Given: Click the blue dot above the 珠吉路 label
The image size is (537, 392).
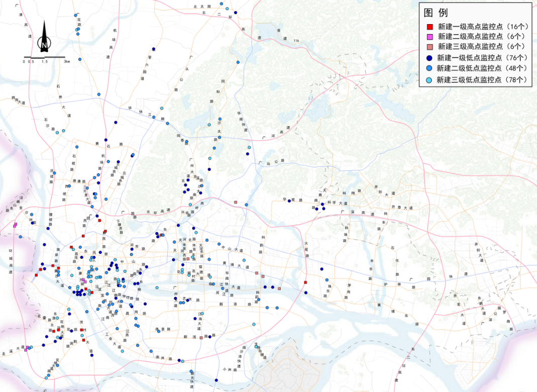Looking at the screenshot, I should click(328, 280).
